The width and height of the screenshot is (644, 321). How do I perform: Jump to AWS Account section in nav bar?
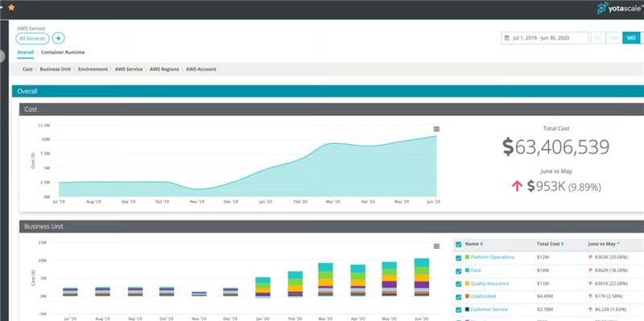pyautogui.click(x=201, y=69)
